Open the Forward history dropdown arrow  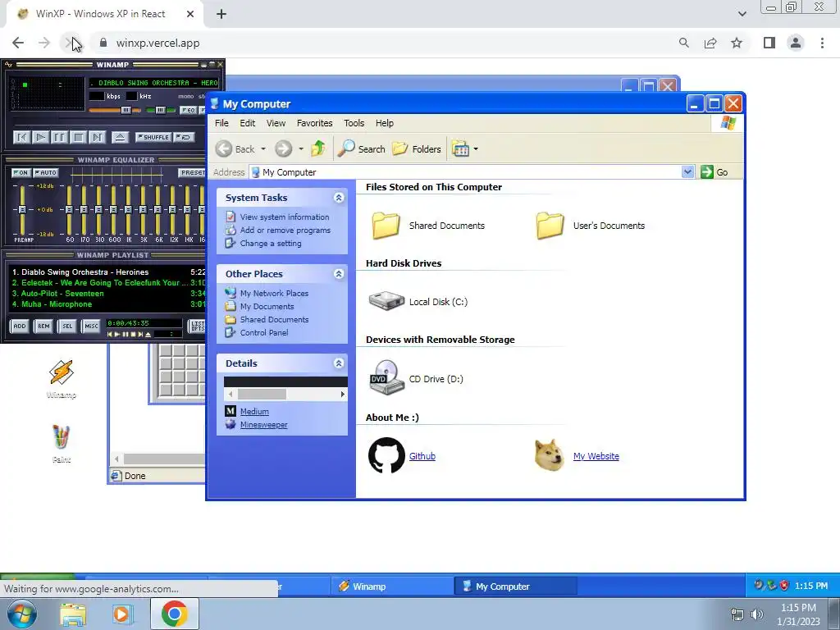(301, 149)
